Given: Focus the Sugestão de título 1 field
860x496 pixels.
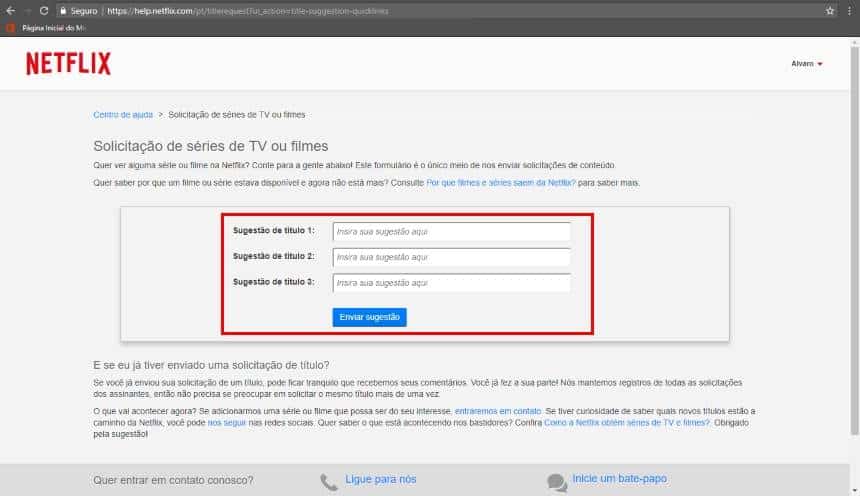Looking at the screenshot, I should 451,232.
